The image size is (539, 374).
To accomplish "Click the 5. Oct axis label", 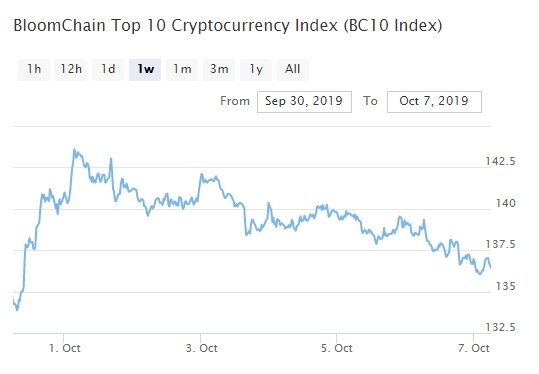I will click(337, 348).
